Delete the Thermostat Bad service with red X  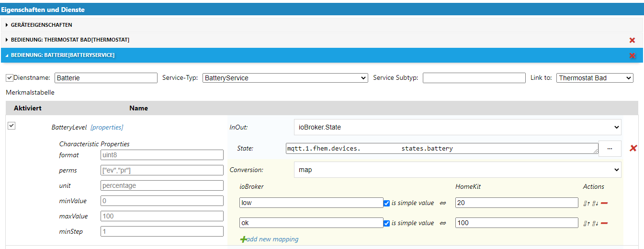(632, 40)
